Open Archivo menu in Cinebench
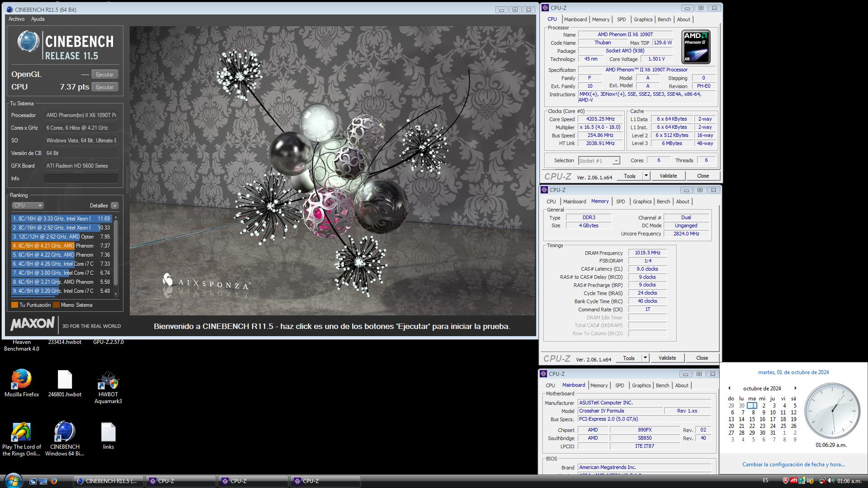 click(x=16, y=19)
